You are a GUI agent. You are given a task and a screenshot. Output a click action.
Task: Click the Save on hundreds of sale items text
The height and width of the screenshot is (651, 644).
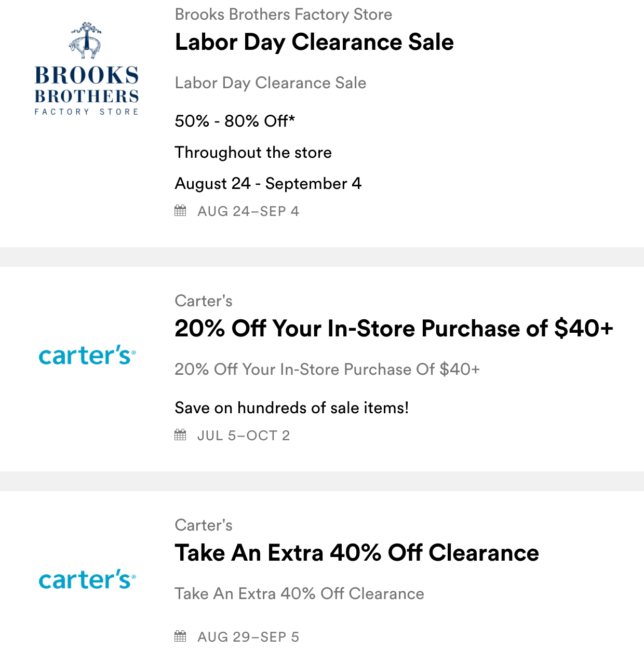point(291,408)
